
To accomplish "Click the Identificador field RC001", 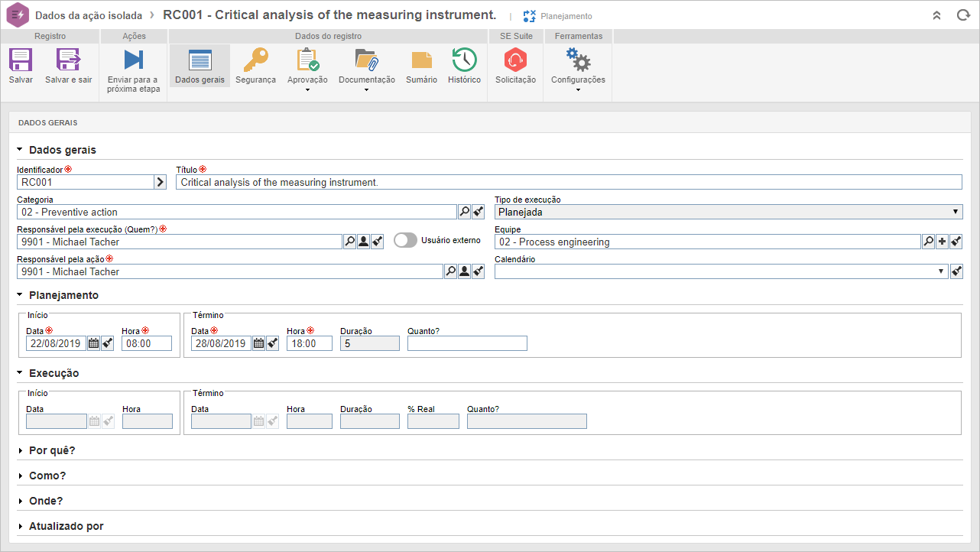I will point(86,182).
